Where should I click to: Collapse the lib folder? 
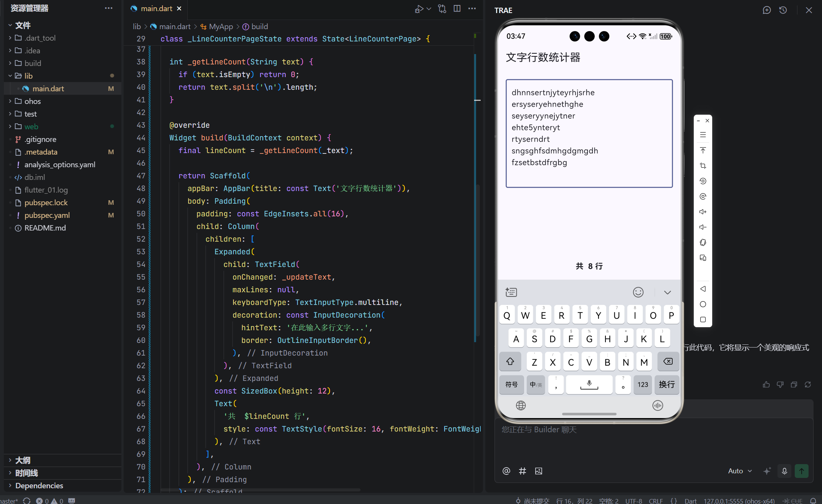click(28, 76)
